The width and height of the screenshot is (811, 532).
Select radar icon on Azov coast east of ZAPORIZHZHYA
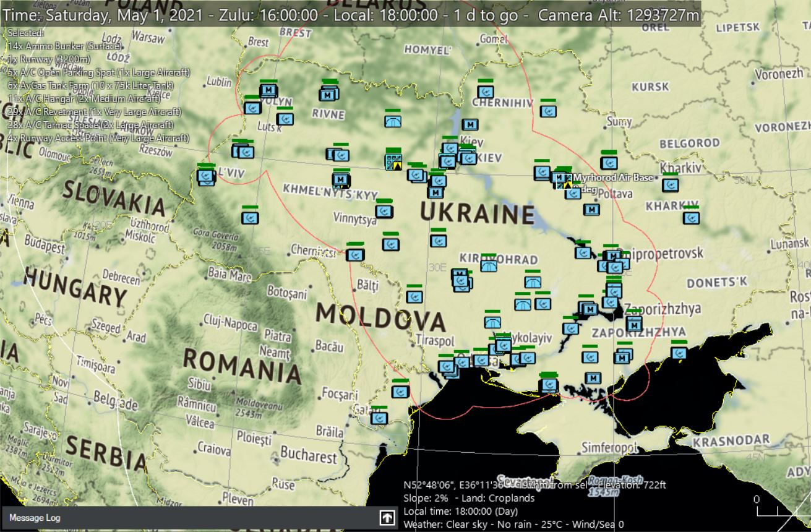679,353
